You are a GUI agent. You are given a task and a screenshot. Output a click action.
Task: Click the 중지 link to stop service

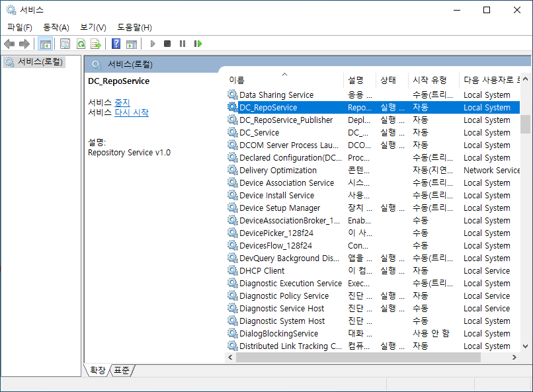pos(122,102)
